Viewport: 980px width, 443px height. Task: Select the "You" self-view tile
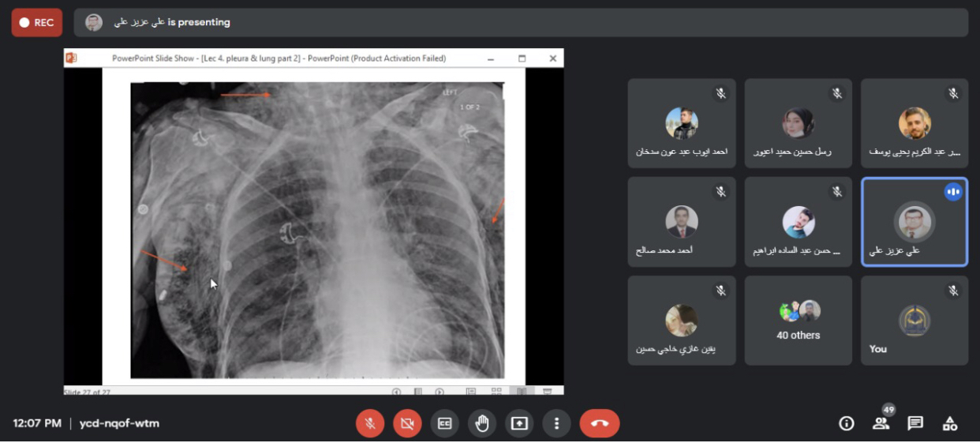914,320
